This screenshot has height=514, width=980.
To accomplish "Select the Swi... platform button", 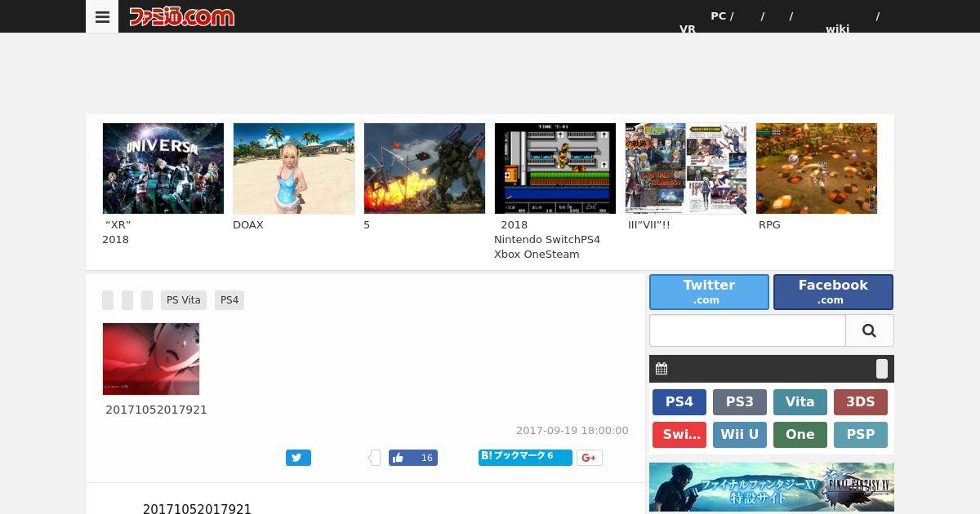I will [x=679, y=435].
